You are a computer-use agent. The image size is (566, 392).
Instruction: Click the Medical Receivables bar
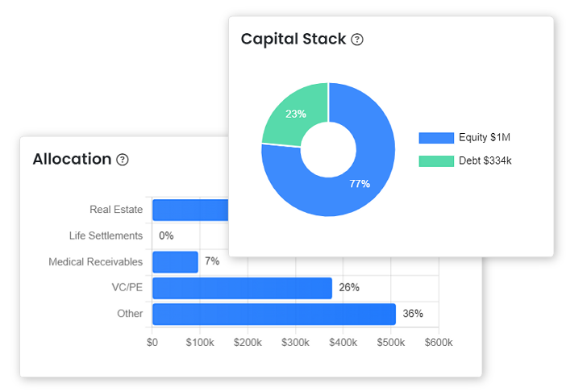tap(175, 262)
